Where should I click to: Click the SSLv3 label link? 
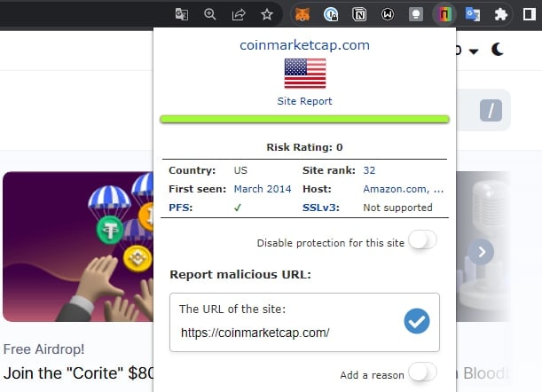pyautogui.click(x=321, y=208)
